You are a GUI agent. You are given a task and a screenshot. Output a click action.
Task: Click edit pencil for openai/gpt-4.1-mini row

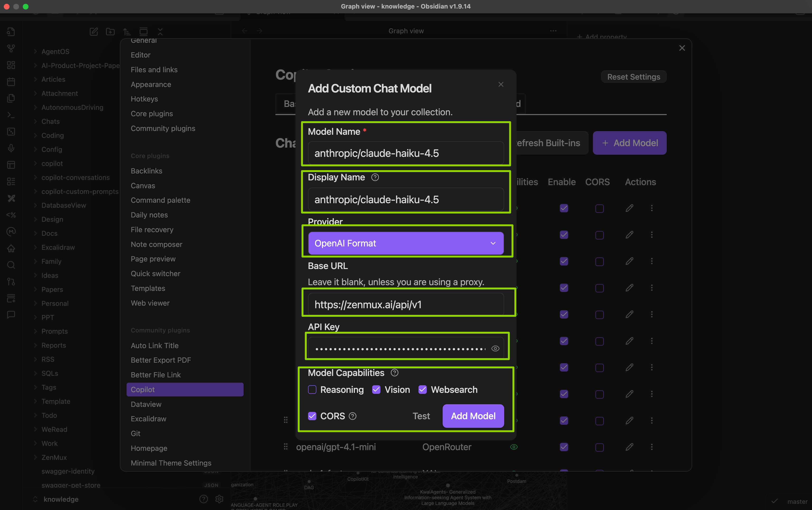tap(629, 447)
